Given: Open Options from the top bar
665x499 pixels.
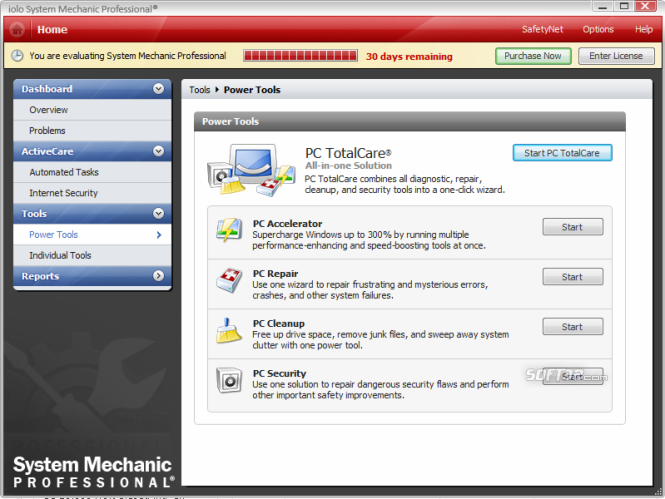Looking at the screenshot, I should (598, 29).
